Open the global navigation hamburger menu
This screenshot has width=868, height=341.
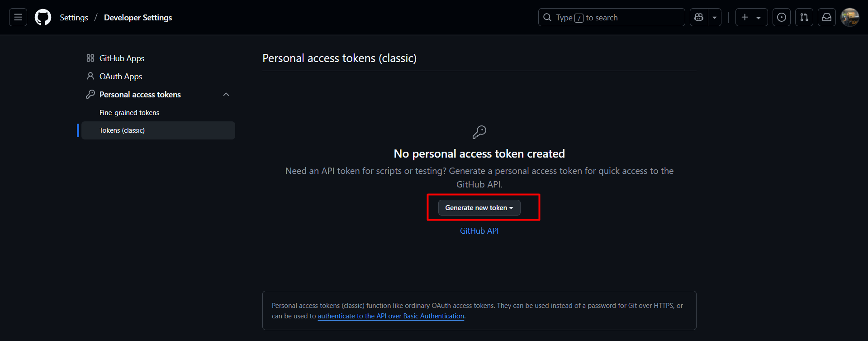click(18, 17)
